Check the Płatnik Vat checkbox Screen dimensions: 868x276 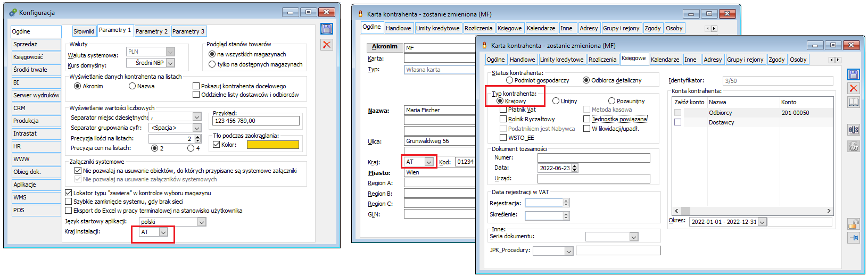click(503, 110)
